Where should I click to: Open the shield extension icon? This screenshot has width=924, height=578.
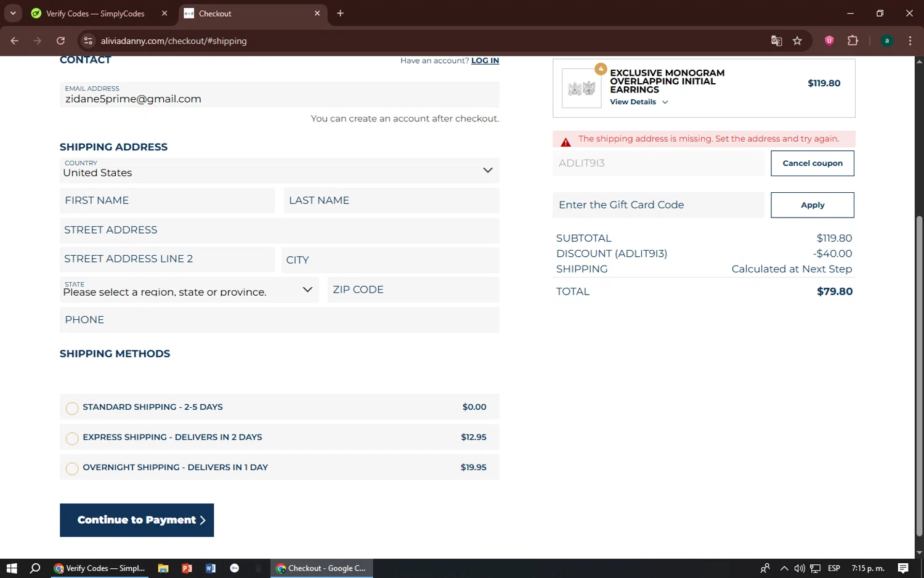pyautogui.click(x=829, y=41)
